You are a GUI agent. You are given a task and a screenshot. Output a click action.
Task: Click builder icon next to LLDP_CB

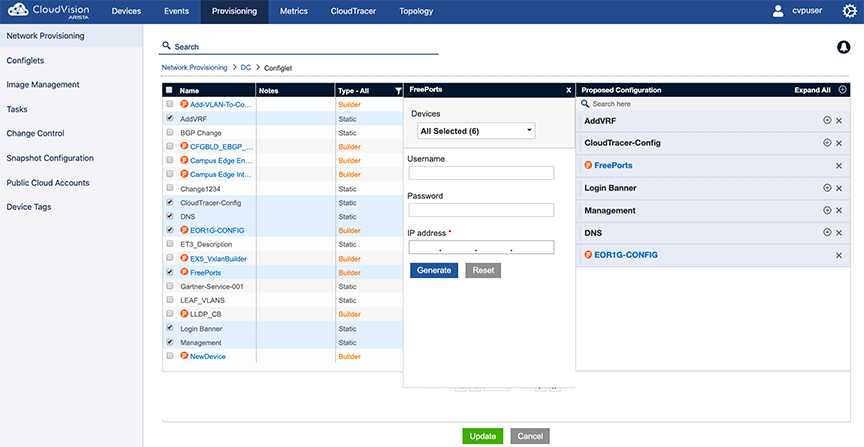185,314
